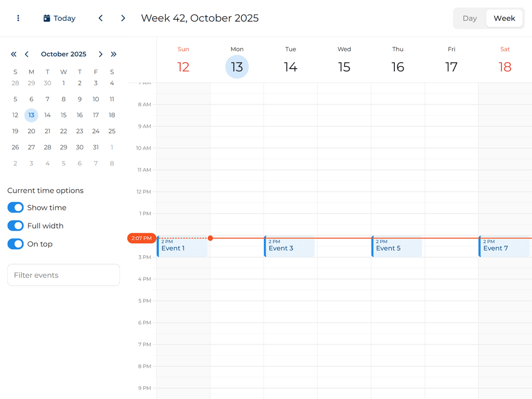Switch to Day view
This screenshot has width=532, height=399.
470,18
